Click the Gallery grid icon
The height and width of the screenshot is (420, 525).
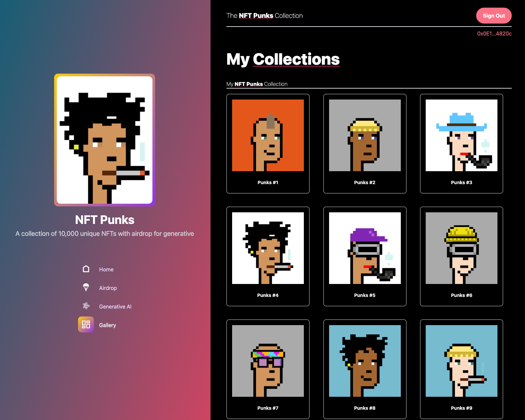click(x=86, y=324)
